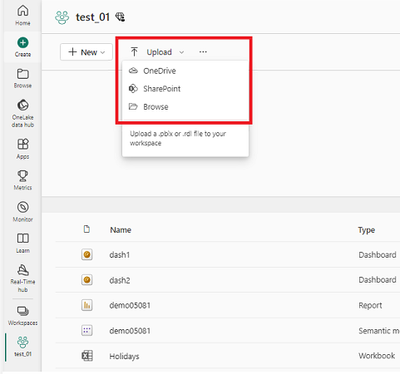Click the Report type cell

[x=370, y=305]
